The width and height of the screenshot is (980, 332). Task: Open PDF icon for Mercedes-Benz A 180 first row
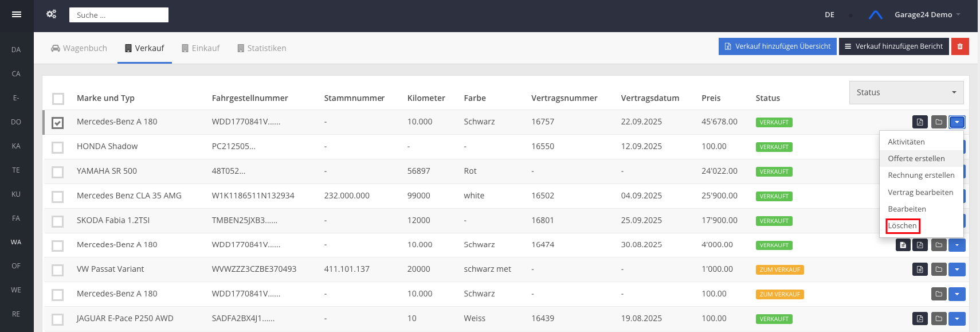point(920,122)
